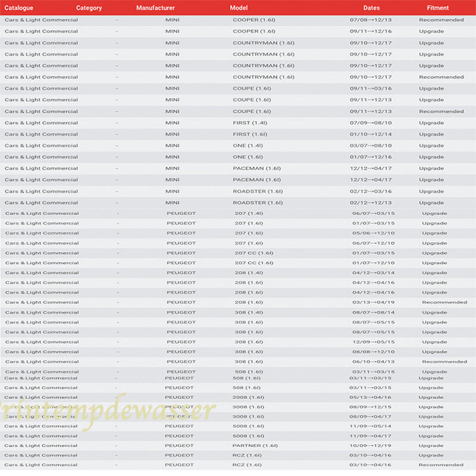Click MINI in the ONE (1.6l) row

173,157
